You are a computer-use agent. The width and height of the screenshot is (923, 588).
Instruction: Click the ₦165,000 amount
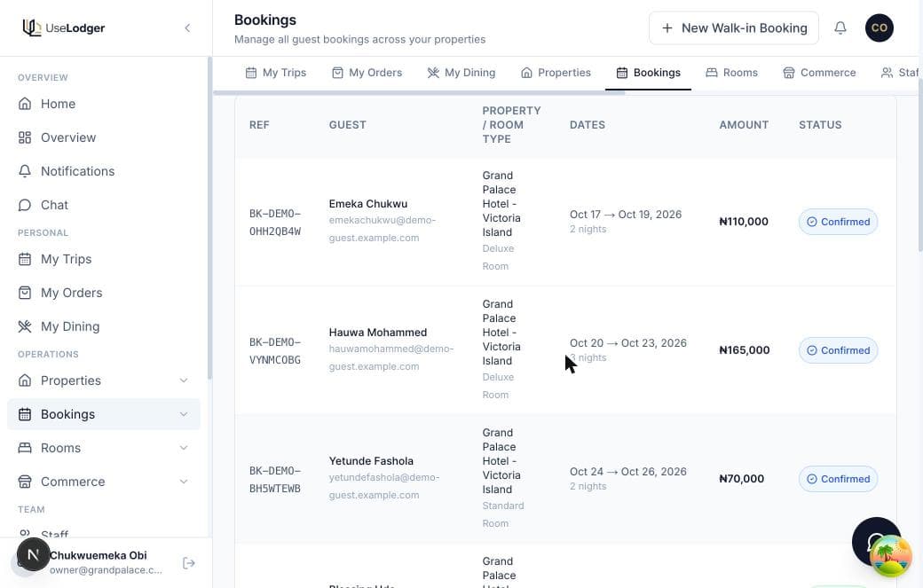[x=744, y=349]
